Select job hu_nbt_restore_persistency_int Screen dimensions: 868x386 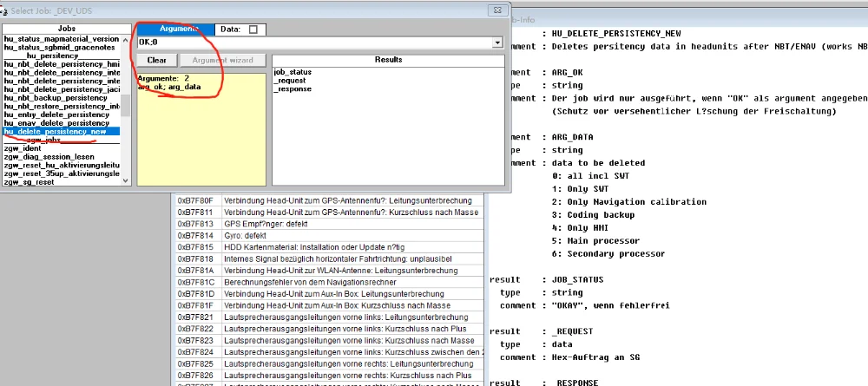click(62, 106)
